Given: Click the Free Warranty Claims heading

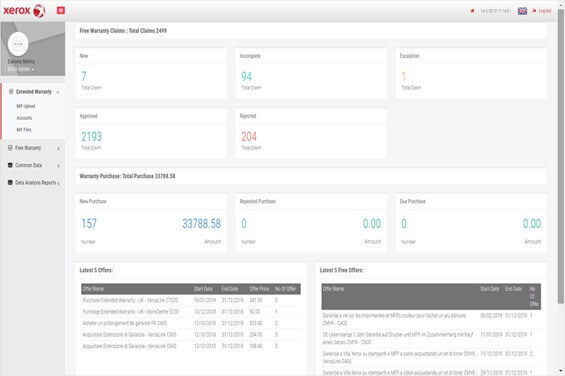Looking at the screenshot, I should point(123,31).
